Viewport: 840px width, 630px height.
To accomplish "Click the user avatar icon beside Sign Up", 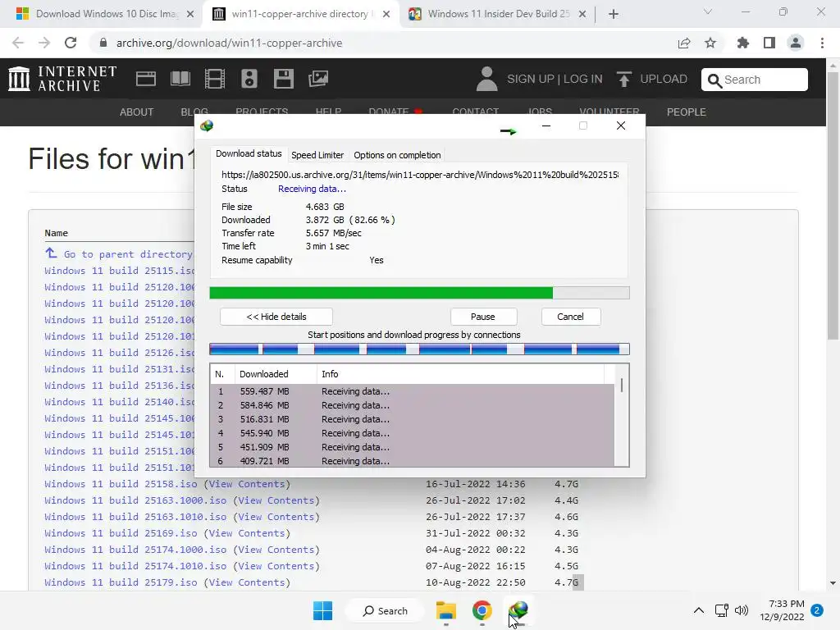I will 486,79.
